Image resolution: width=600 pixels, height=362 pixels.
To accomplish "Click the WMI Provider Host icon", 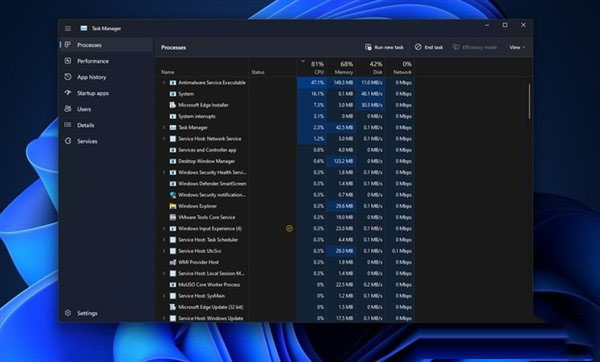I will [x=173, y=262].
